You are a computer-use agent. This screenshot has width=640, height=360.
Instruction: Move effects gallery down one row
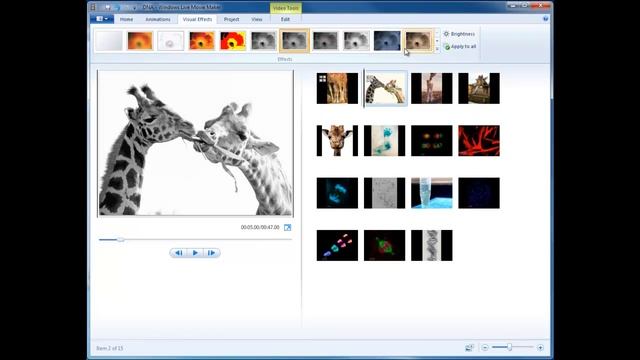pyautogui.click(x=437, y=41)
